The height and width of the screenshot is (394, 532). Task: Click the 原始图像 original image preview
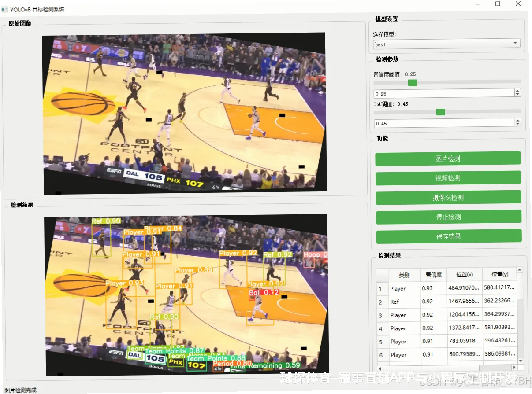point(185,113)
